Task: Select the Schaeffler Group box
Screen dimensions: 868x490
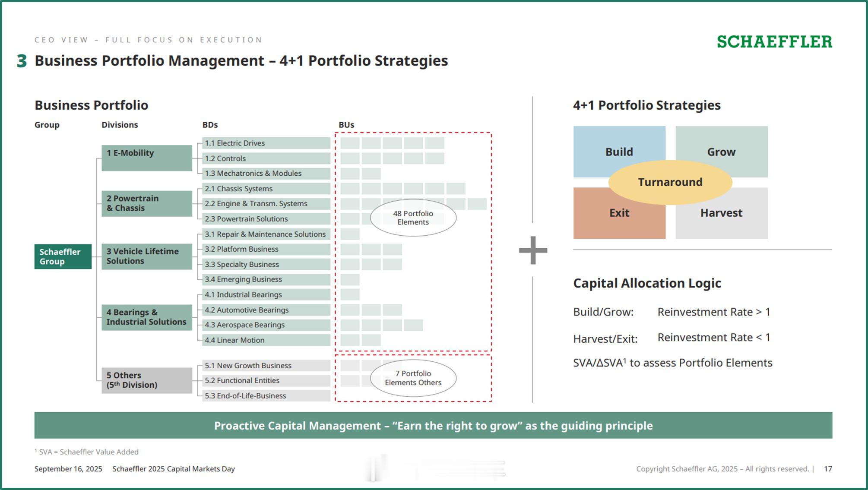Action: (x=63, y=256)
